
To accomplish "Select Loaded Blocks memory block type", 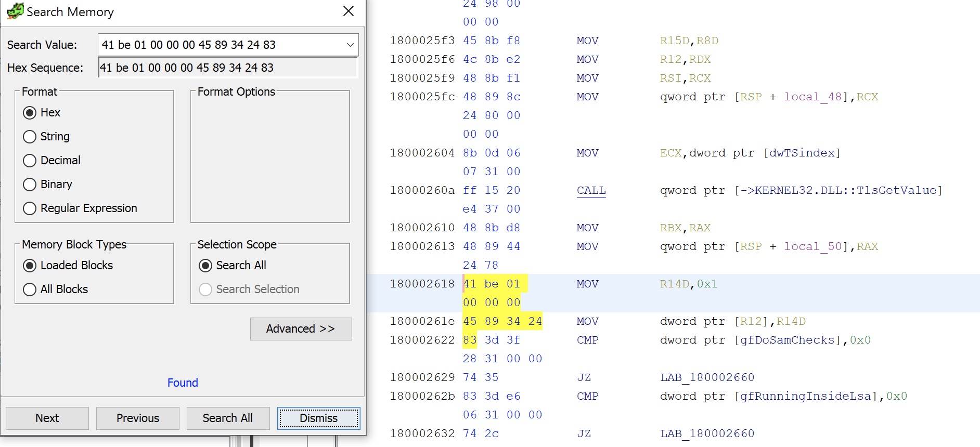I will pyautogui.click(x=30, y=266).
